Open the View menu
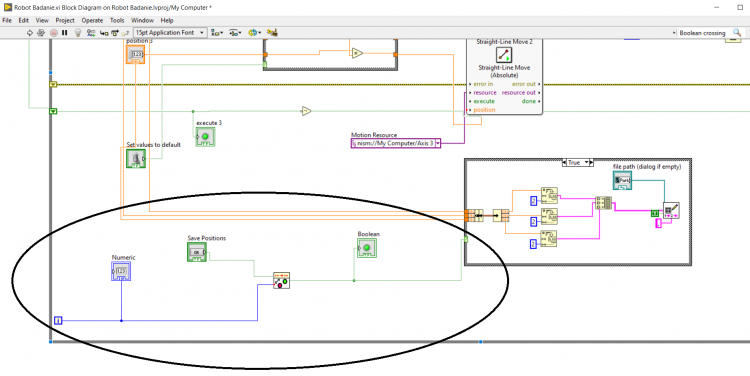Viewport: 750px width, 376px height. coord(42,21)
